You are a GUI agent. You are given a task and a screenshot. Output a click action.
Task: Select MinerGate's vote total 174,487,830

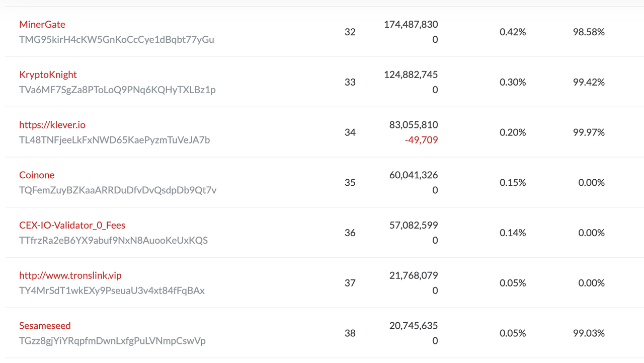410,24
